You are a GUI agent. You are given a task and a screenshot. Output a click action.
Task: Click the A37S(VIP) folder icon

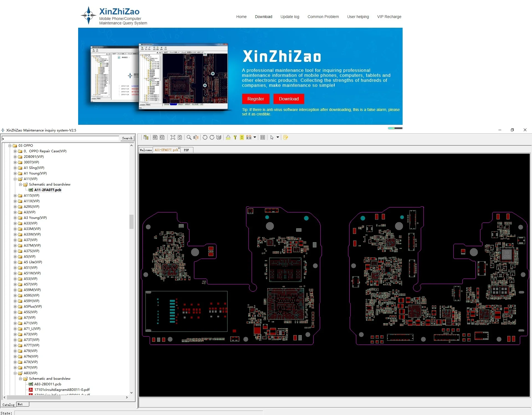20,251
